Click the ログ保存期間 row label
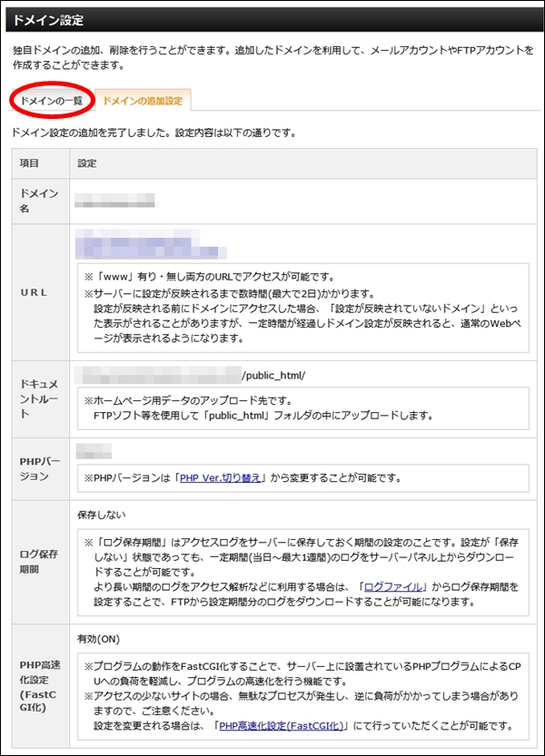 [x=39, y=562]
